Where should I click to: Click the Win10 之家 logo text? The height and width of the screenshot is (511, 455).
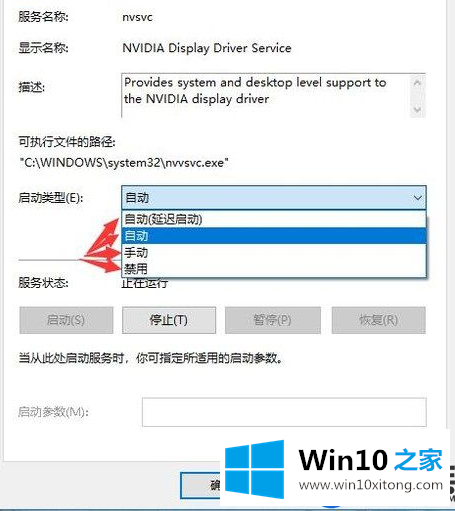(371, 460)
